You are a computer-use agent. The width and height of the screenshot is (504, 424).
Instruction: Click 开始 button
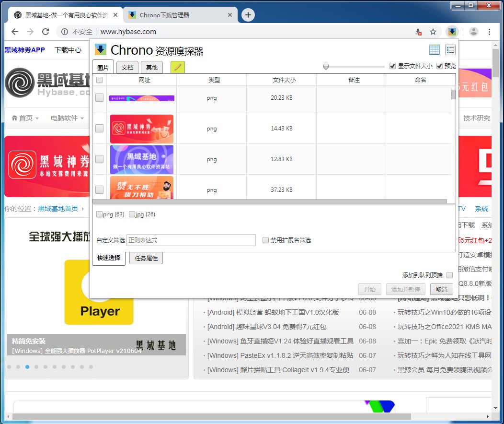[x=370, y=289]
